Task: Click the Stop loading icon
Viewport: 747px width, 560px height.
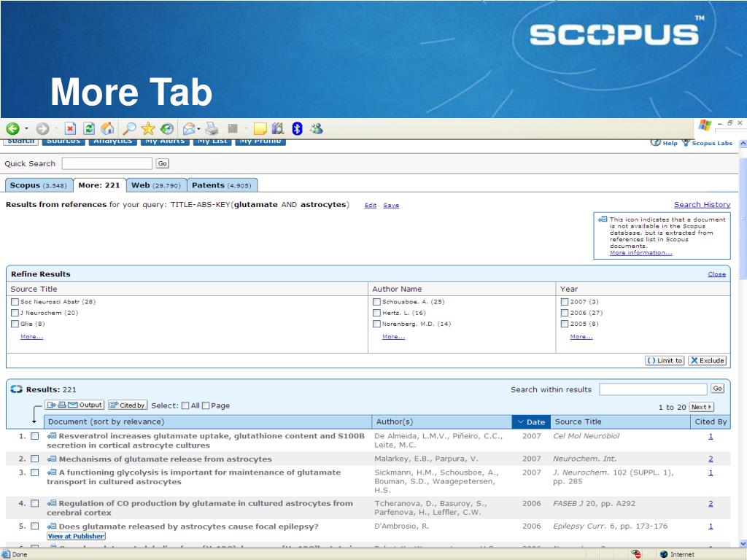Action: 71,128
